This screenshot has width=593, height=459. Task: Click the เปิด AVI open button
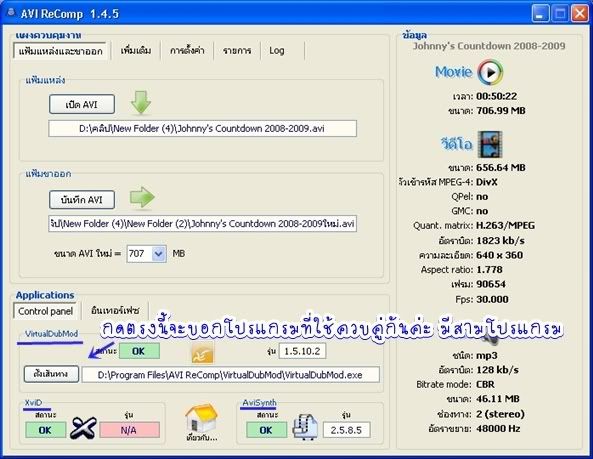point(82,104)
